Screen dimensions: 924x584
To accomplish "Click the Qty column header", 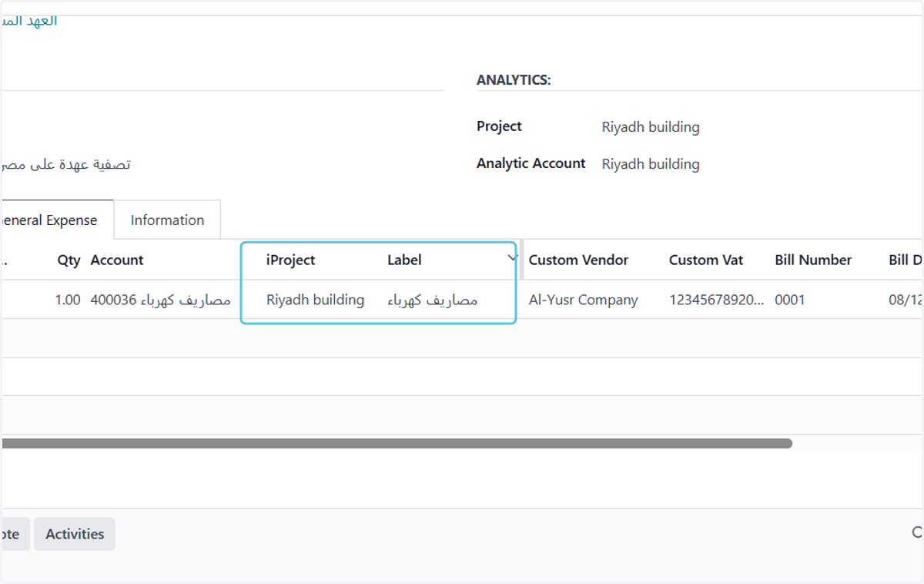I will click(x=69, y=260).
